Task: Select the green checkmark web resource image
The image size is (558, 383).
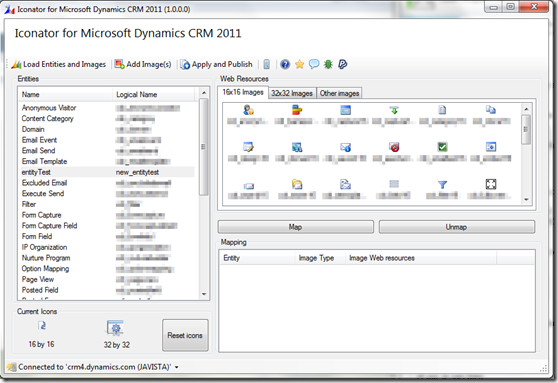Action: point(442,147)
